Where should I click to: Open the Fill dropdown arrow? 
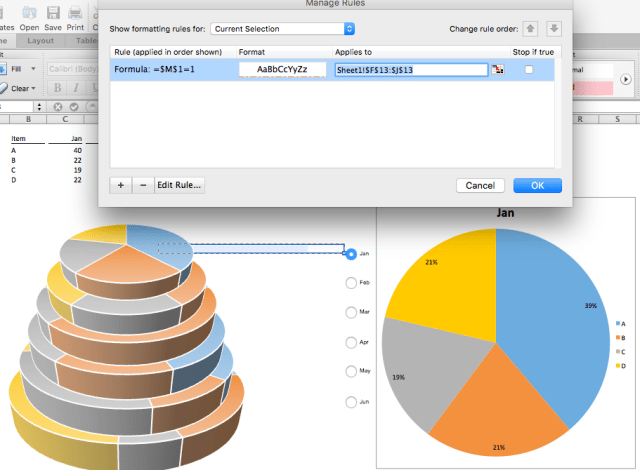tap(33, 69)
